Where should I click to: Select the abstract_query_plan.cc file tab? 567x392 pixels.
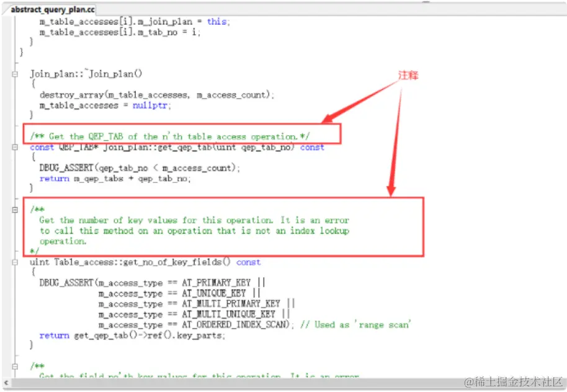pos(53,10)
